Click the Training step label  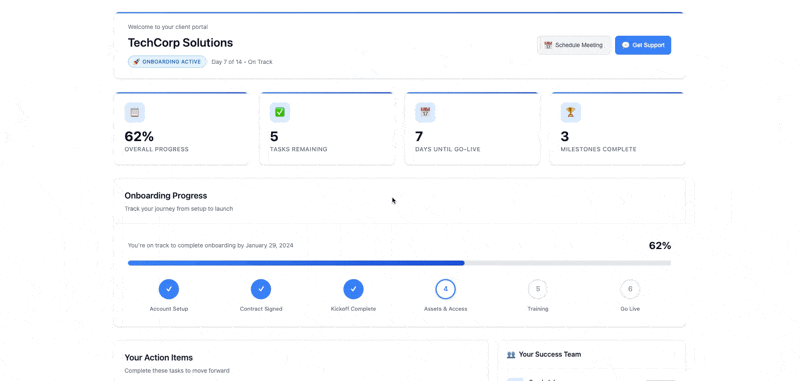pyautogui.click(x=538, y=309)
